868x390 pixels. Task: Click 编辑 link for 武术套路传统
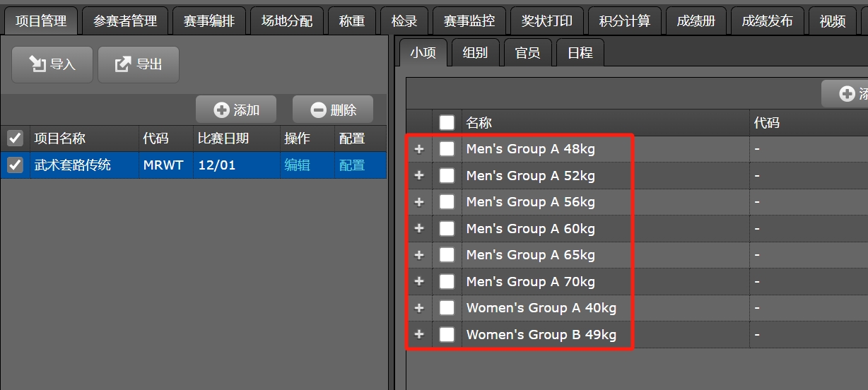(297, 165)
